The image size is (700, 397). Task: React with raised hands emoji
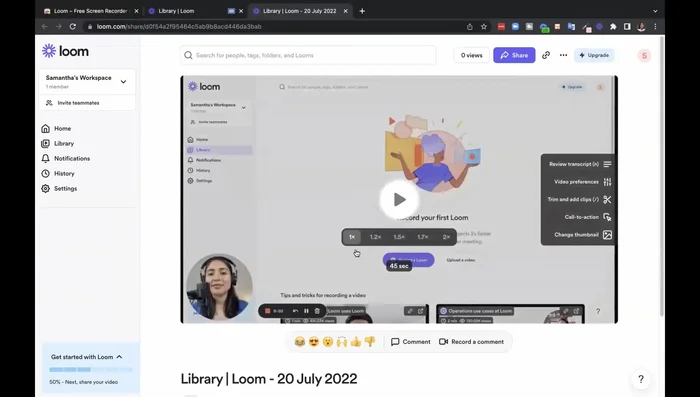pyautogui.click(x=342, y=342)
